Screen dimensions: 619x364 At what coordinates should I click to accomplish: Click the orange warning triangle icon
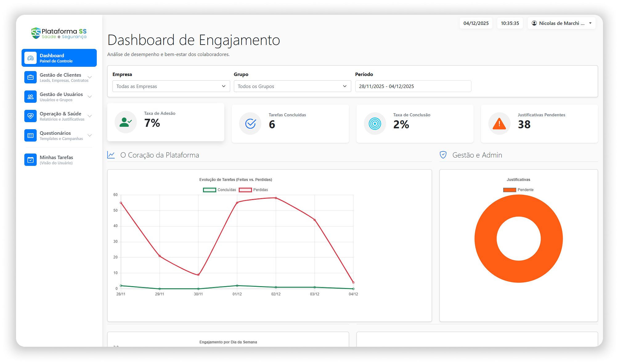(x=499, y=124)
